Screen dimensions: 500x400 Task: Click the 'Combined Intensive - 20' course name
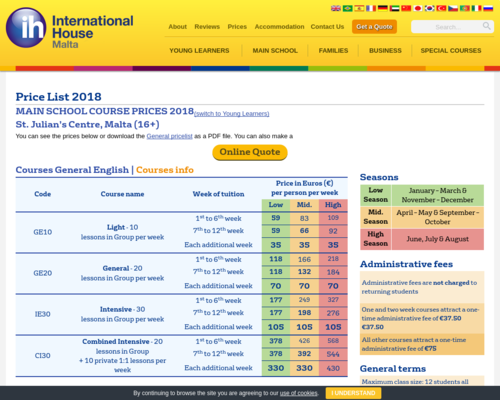pos(122,342)
